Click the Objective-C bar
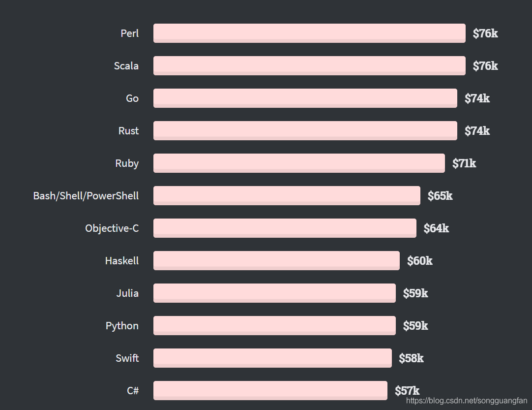This screenshot has width=532, height=410. (285, 228)
